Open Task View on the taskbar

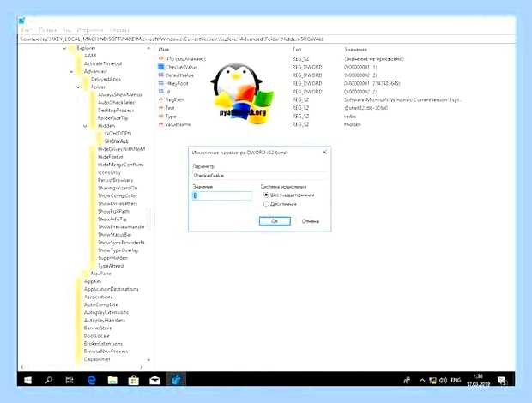point(70,381)
